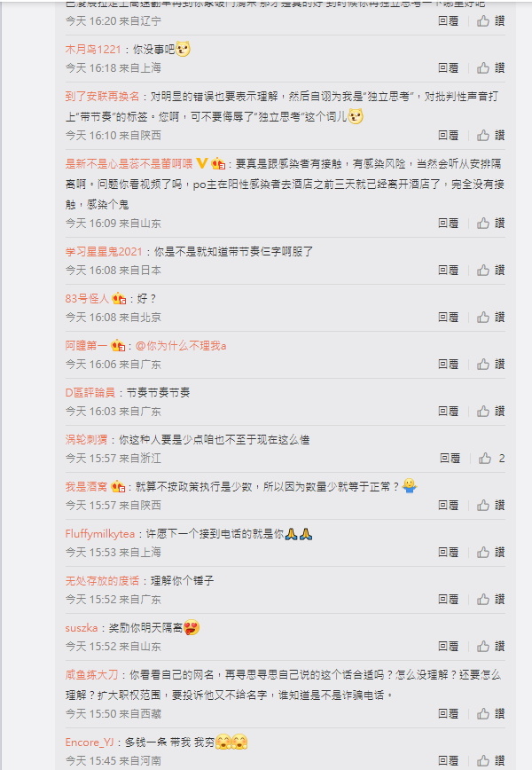This screenshot has width=532, height=770.
Task: Like the comment by 到了安联再换名
Action: 490,135
